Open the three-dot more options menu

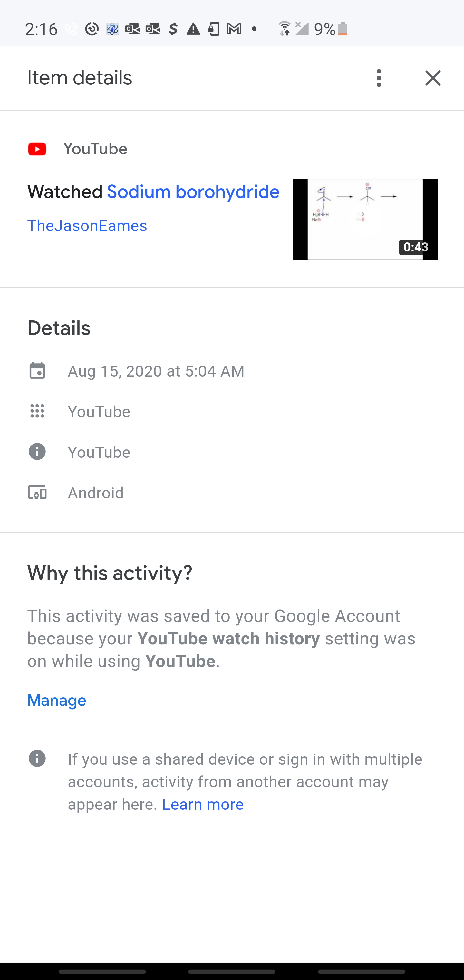tap(378, 78)
